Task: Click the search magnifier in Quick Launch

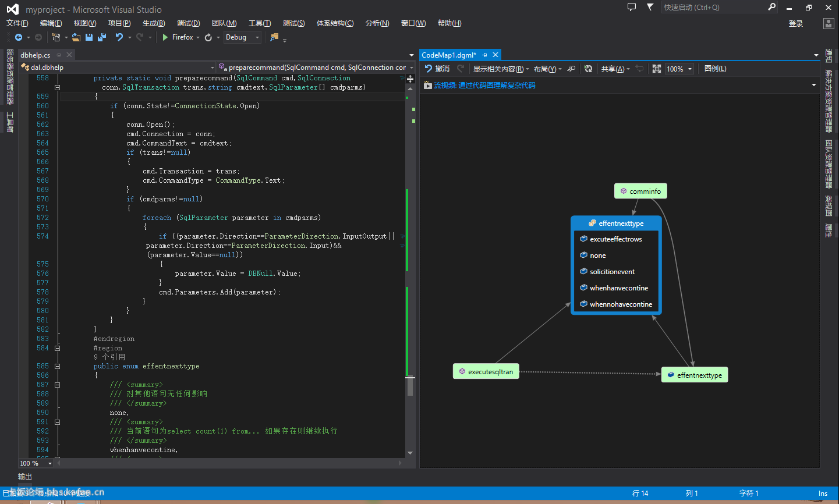Action: (772, 7)
